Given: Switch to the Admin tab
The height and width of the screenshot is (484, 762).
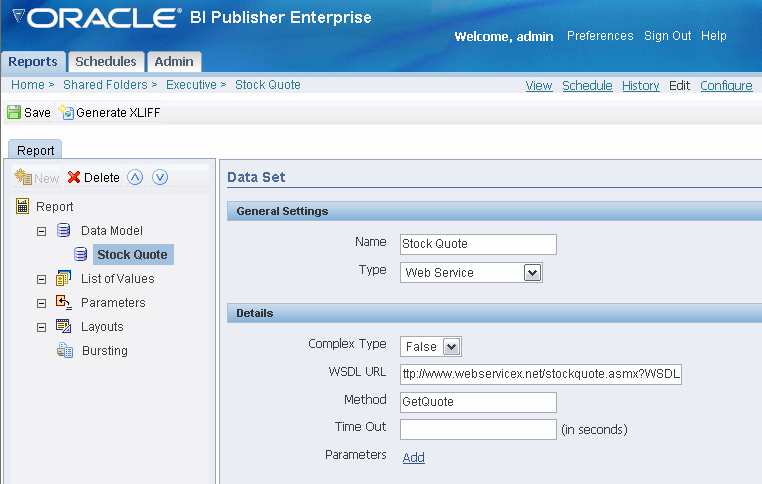Looking at the screenshot, I should coord(174,62).
